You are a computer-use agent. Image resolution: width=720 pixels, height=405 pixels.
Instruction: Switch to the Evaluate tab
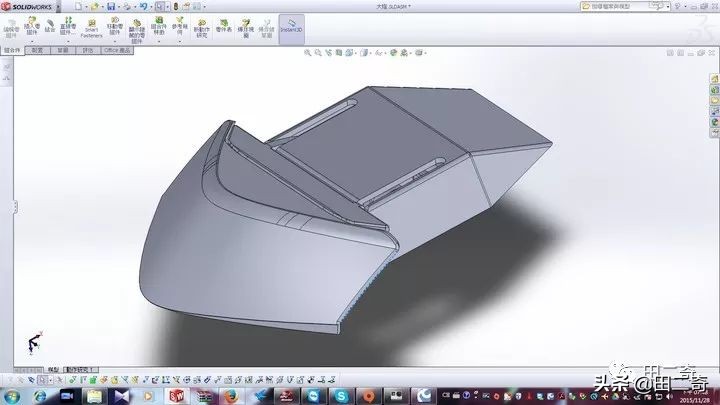tap(88, 48)
